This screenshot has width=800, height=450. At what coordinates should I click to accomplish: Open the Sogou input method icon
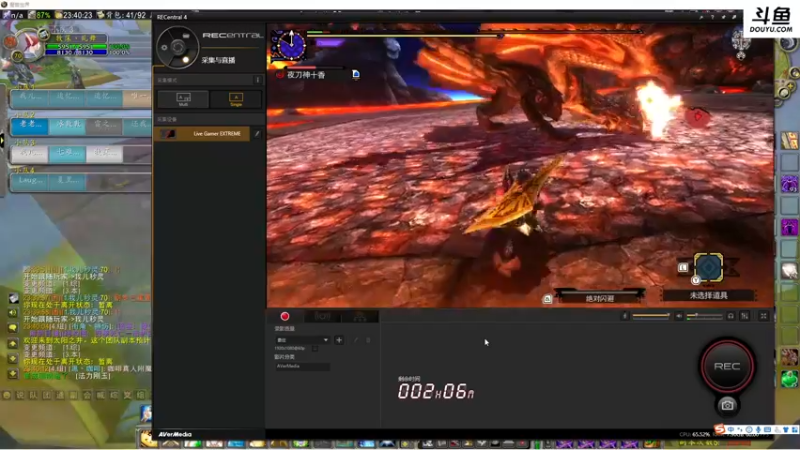pos(720,429)
